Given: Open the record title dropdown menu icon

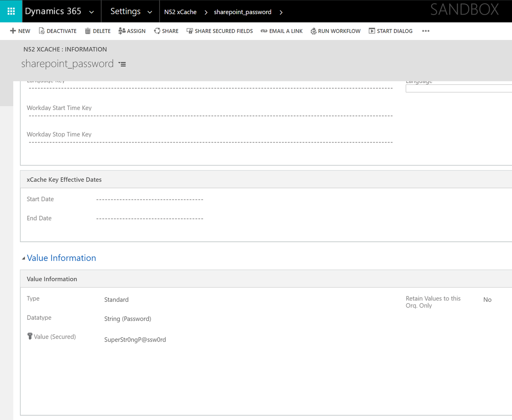Looking at the screenshot, I should point(122,64).
